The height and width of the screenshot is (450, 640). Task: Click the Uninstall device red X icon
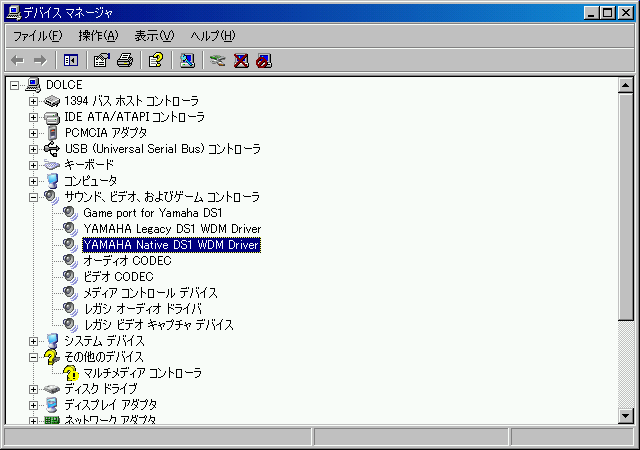(x=241, y=61)
